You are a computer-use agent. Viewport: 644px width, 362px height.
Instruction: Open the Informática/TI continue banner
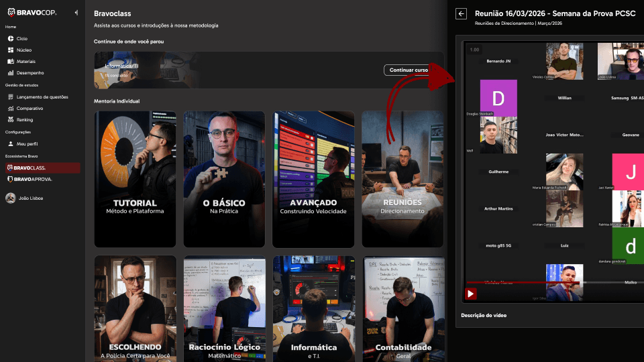(269, 70)
